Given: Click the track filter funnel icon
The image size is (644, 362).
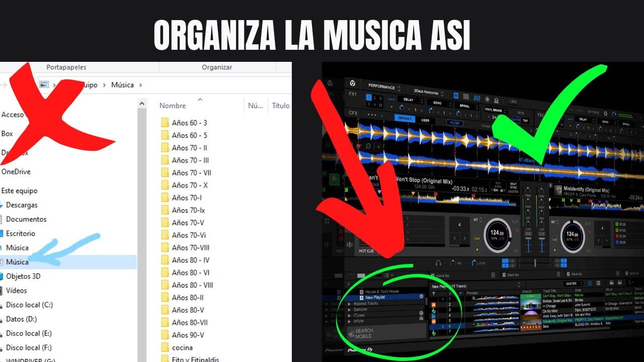Looking at the screenshot, I should tap(434, 294).
